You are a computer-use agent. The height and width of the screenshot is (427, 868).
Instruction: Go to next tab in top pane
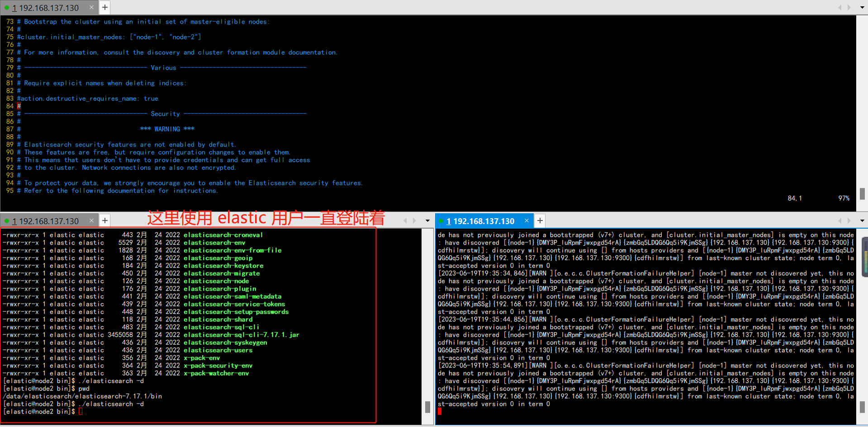[849, 7]
